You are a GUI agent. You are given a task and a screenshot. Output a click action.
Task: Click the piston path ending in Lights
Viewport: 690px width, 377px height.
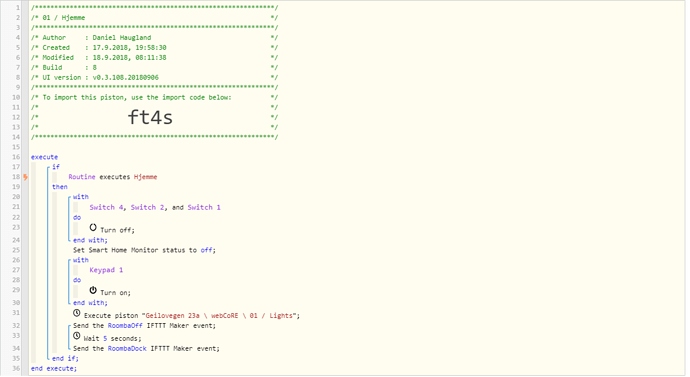tap(219, 315)
